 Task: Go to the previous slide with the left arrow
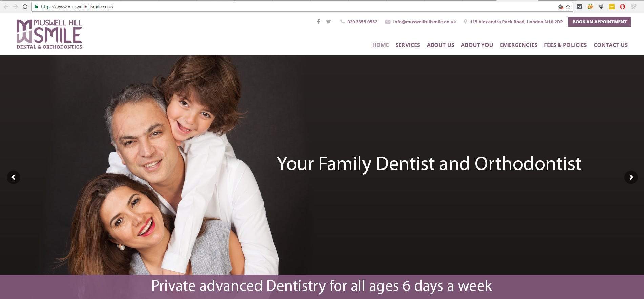pyautogui.click(x=14, y=177)
